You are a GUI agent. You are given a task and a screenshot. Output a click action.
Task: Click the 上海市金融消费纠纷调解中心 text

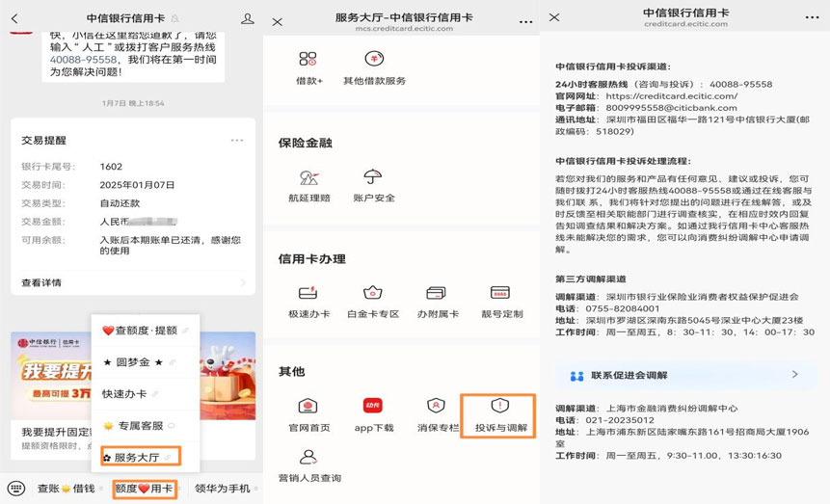(672, 409)
